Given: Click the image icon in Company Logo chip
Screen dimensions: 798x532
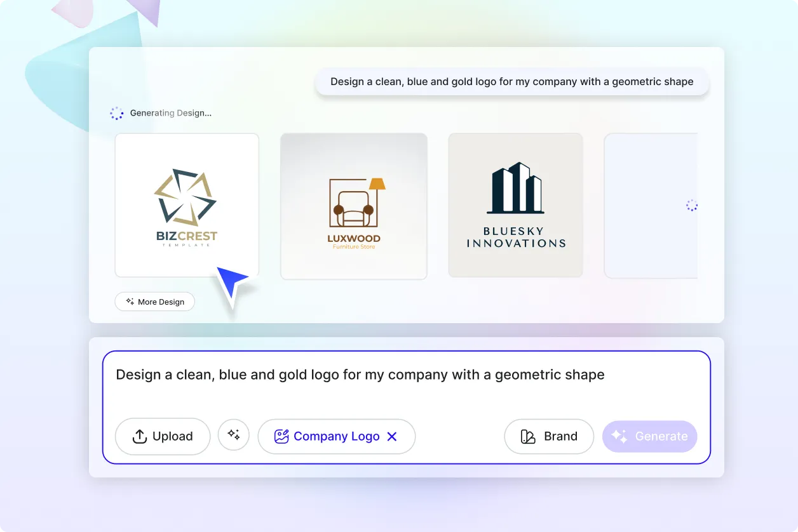Looking at the screenshot, I should point(281,436).
